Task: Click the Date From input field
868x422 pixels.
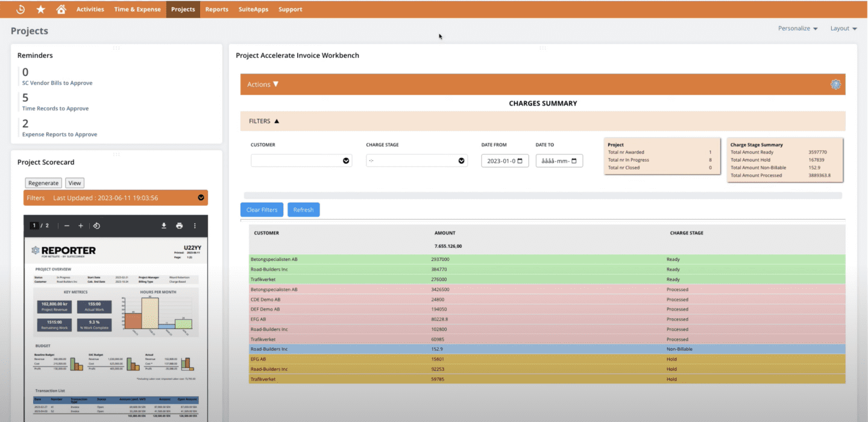Action: pyautogui.click(x=504, y=160)
